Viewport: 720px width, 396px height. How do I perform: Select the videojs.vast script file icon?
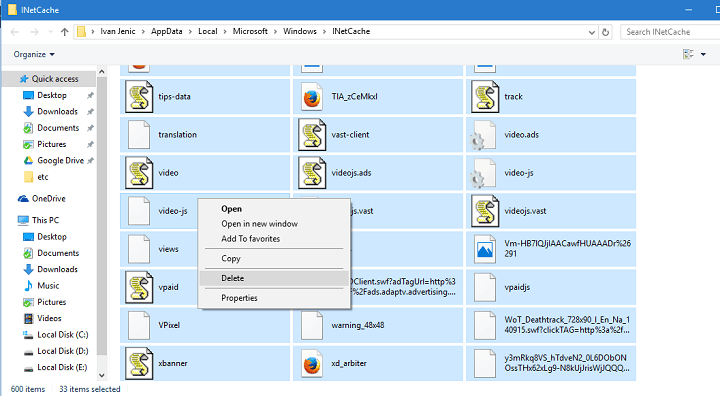[x=485, y=211]
